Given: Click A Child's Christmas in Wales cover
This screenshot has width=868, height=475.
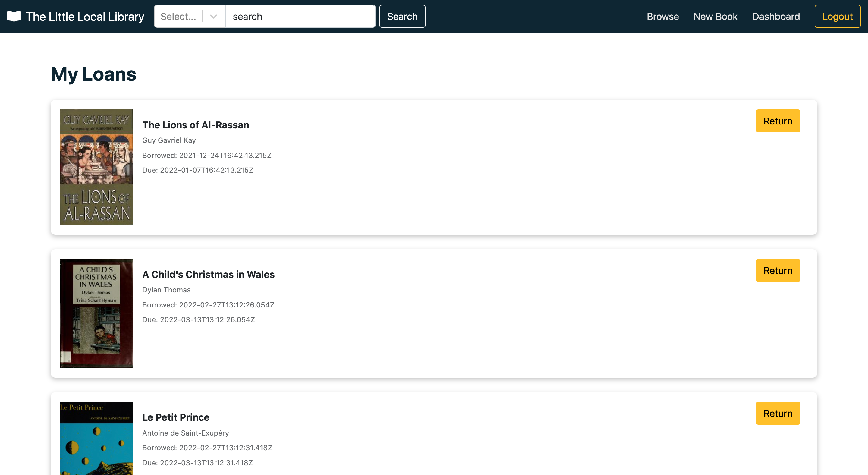Looking at the screenshot, I should tap(96, 313).
